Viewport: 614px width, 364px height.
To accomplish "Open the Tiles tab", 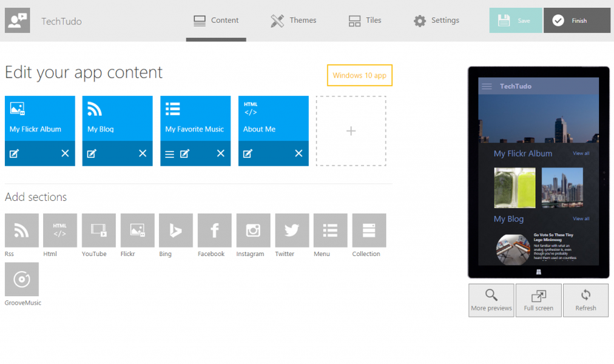I will 365,21.
